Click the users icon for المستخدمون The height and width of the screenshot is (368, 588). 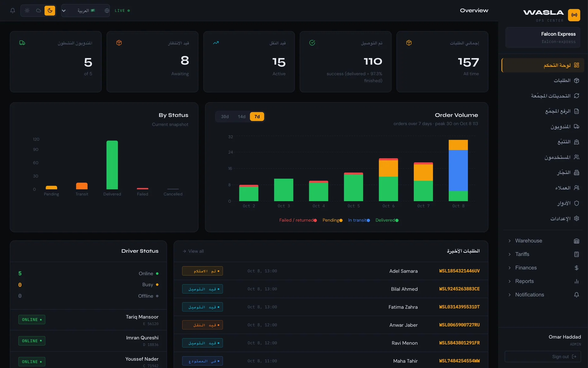tap(576, 157)
